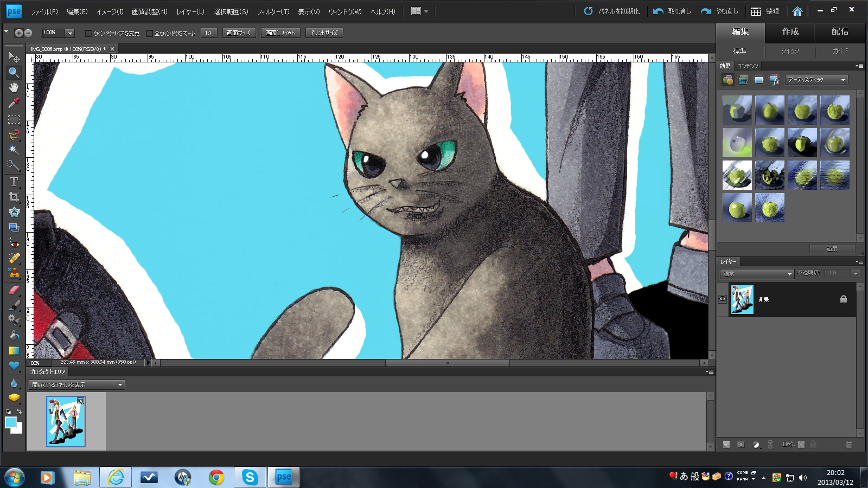The width and height of the screenshot is (868, 488).
Task: Click the 画面にフィット button
Action: coord(279,33)
